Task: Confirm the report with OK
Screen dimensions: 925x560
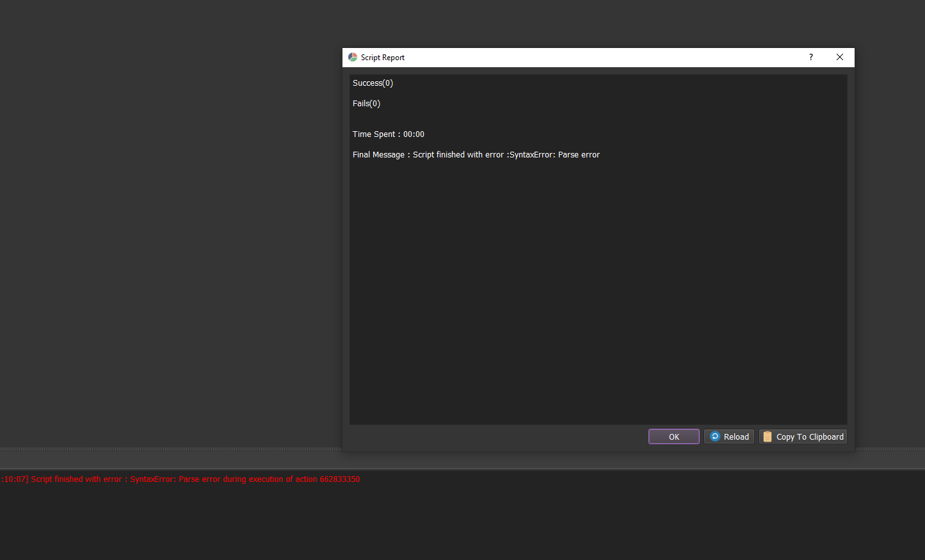Action: (x=673, y=436)
